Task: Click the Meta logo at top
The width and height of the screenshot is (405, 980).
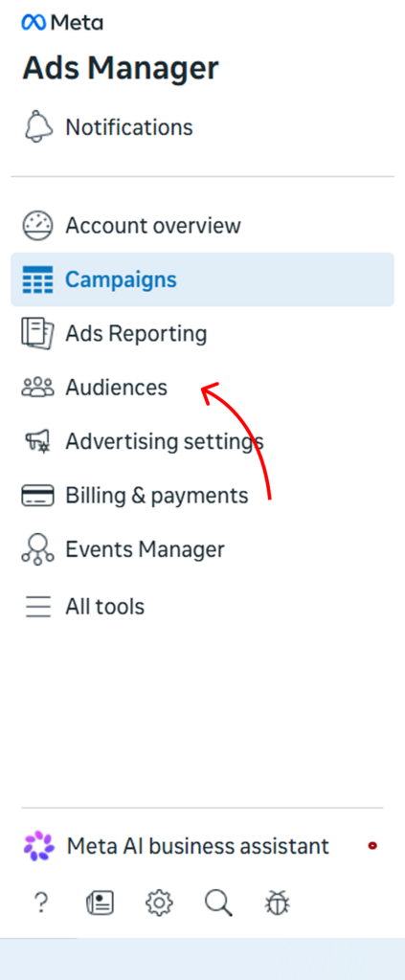Action: coord(62,23)
